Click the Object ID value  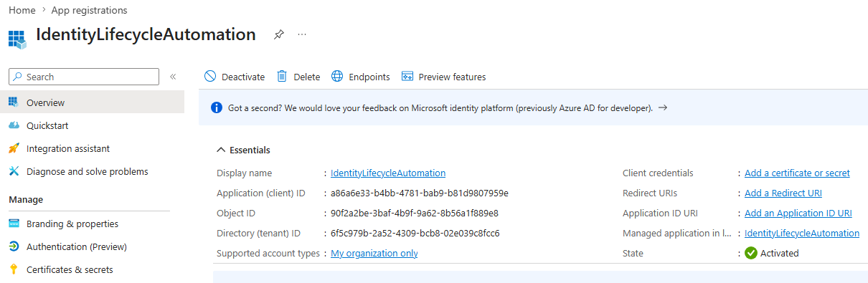[x=415, y=213]
